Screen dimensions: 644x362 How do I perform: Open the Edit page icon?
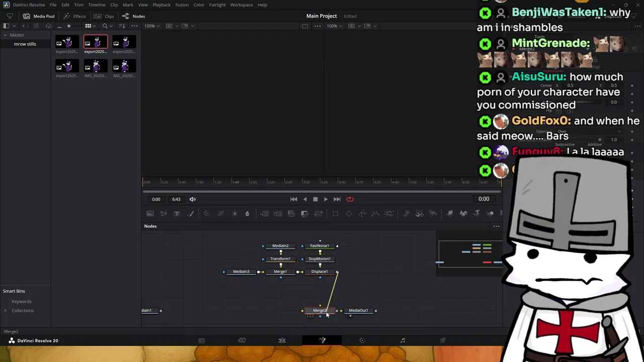click(x=282, y=341)
